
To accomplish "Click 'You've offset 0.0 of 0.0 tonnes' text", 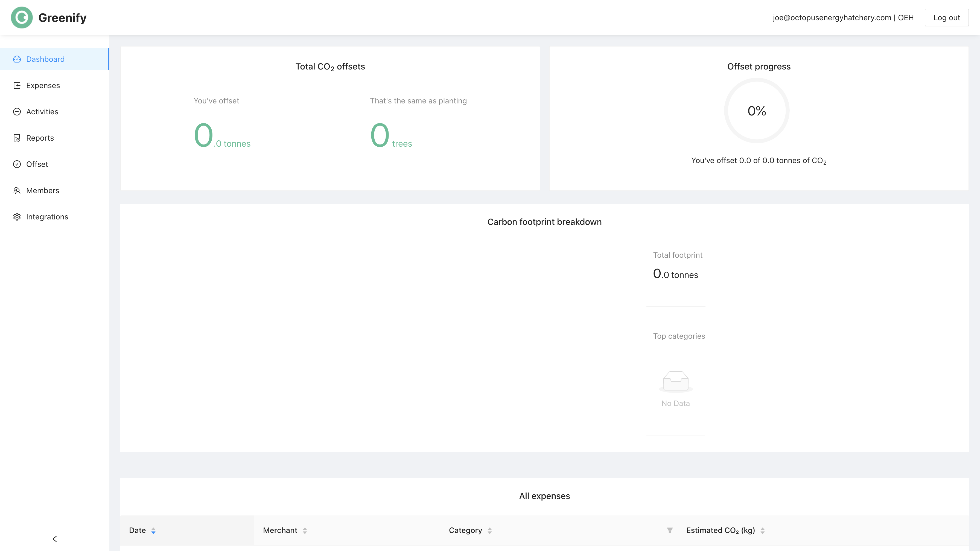I will [x=759, y=161].
